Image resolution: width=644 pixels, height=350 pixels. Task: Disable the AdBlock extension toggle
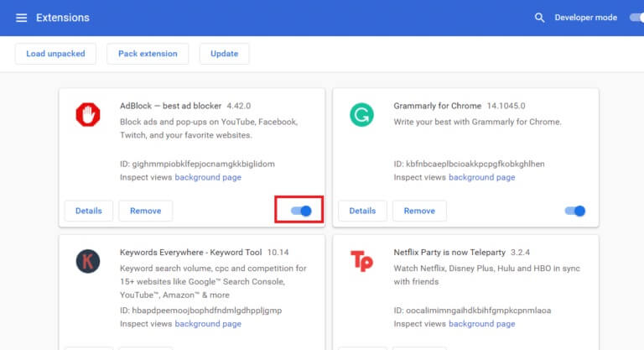tap(301, 211)
